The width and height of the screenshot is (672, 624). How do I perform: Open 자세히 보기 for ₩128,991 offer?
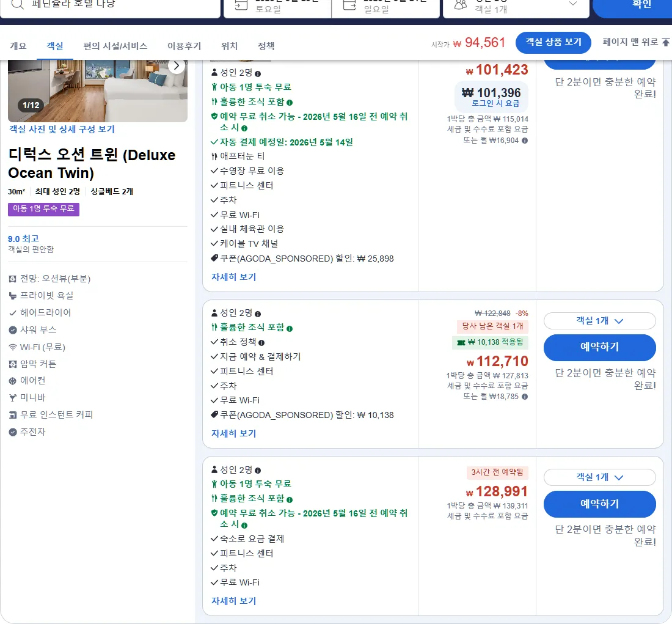(233, 601)
